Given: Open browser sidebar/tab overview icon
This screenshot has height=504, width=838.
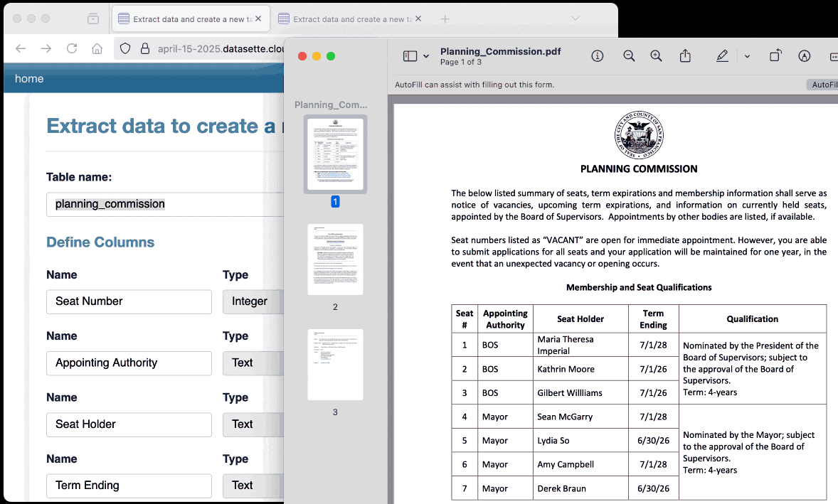Looking at the screenshot, I should click(93, 18).
